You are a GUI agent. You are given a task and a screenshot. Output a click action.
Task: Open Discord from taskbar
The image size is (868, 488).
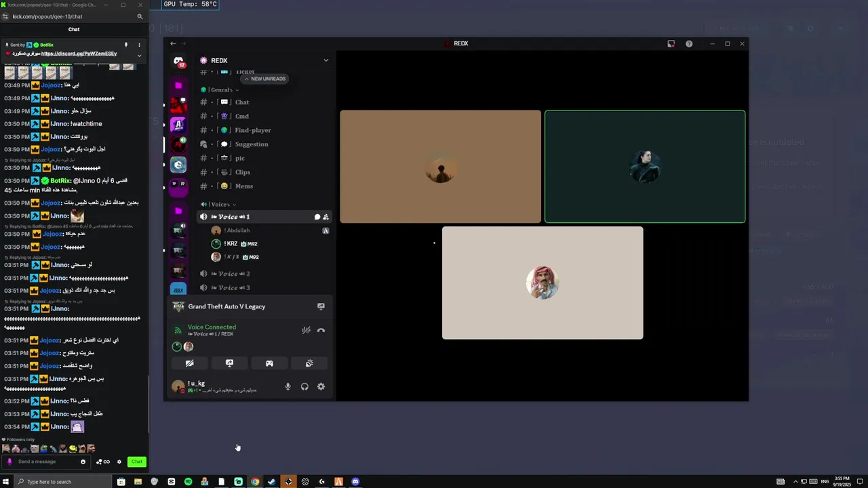[x=355, y=482]
